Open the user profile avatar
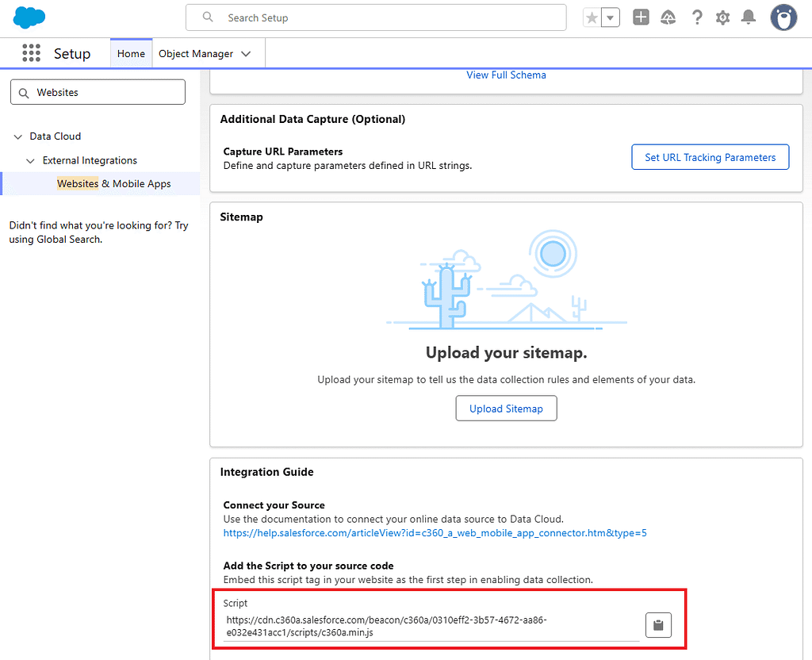The width and height of the screenshot is (812, 660). click(783, 17)
